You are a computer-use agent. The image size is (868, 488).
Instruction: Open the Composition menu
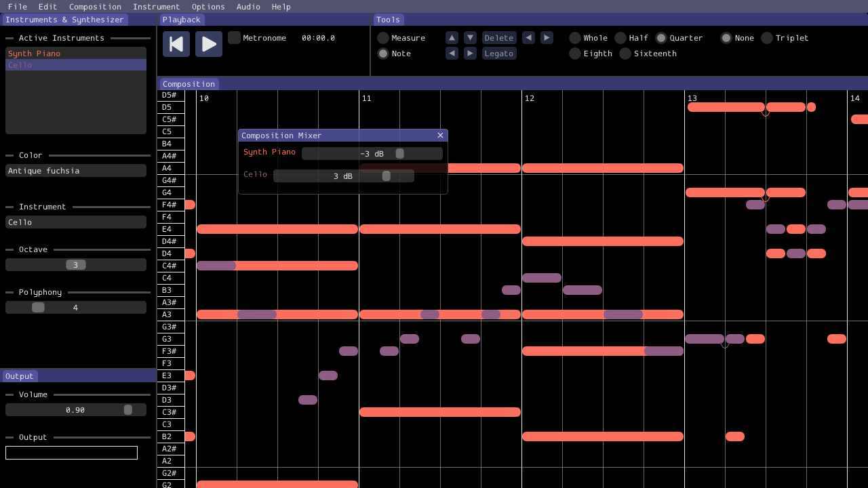tap(95, 7)
